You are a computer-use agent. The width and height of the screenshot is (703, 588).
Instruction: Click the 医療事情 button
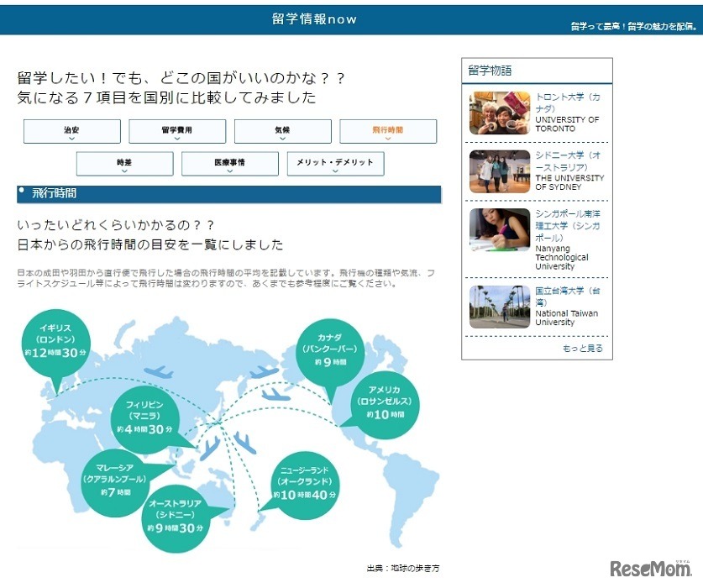pyautogui.click(x=229, y=164)
